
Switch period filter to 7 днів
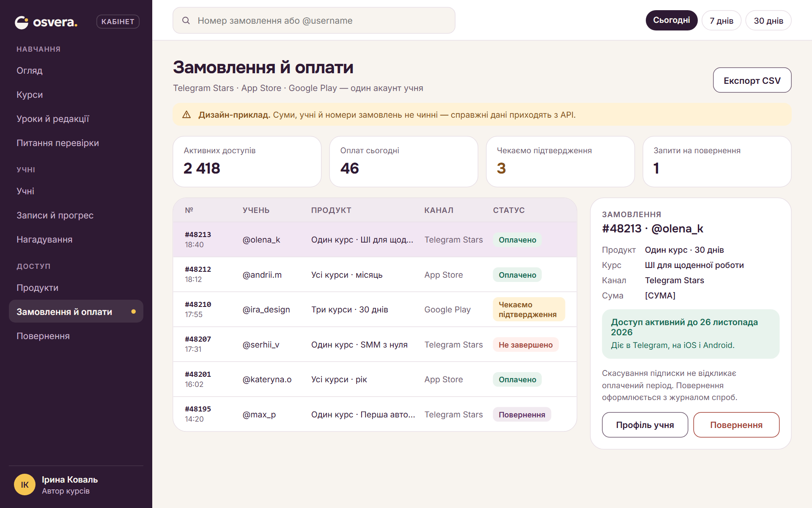click(721, 20)
